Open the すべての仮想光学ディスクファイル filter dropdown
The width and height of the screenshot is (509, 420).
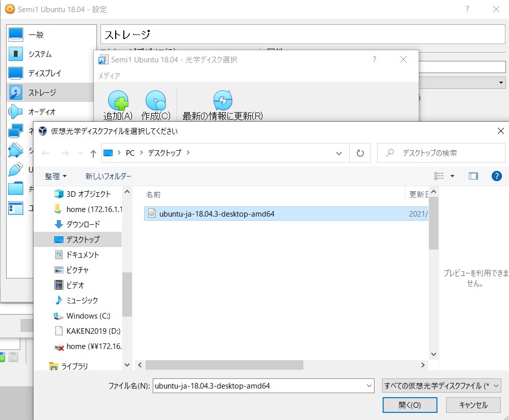coord(442,386)
